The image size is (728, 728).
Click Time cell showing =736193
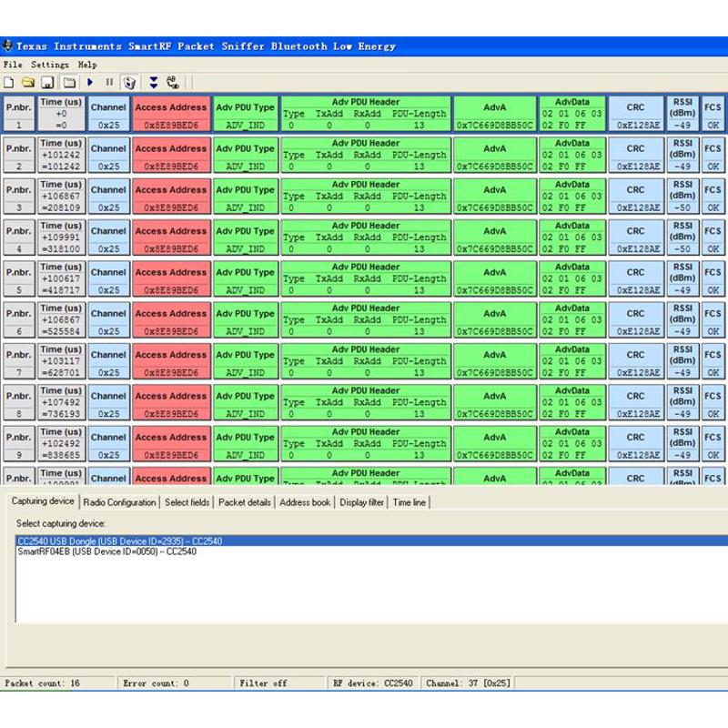[x=61, y=402]
